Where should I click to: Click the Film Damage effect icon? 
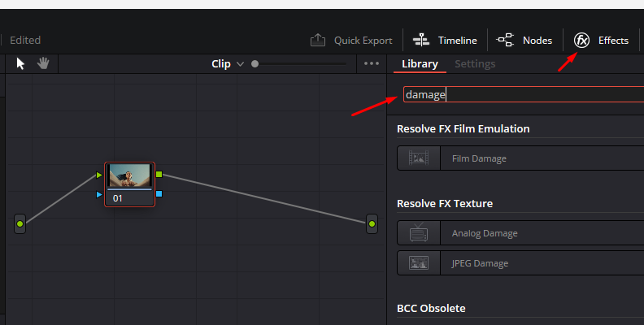419,158
